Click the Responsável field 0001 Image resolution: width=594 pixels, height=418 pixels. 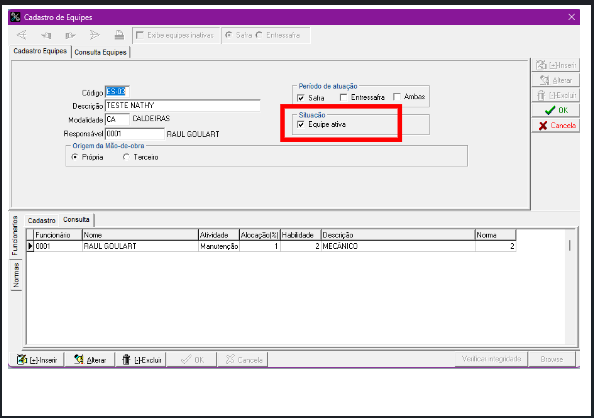(x=134, y=133)
